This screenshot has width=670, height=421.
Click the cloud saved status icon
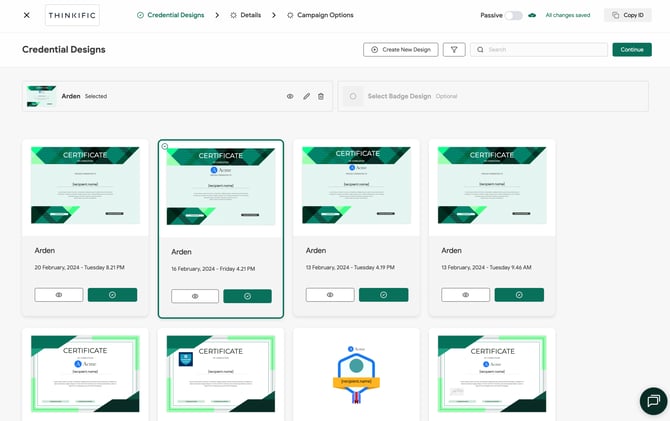(x=532, y=15)
